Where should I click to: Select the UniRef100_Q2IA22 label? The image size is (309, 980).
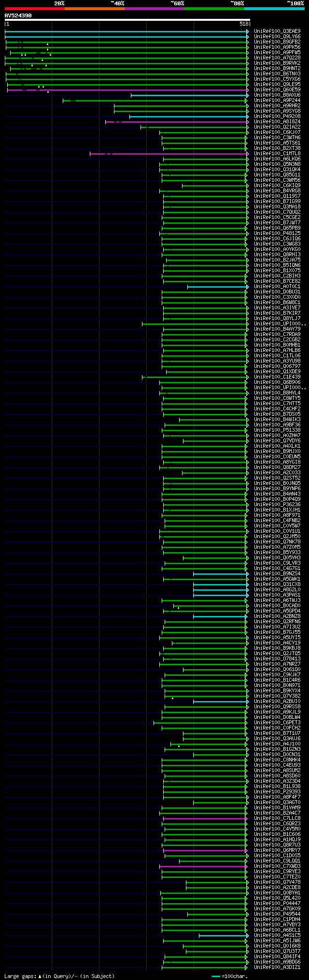tap(277, 127)
